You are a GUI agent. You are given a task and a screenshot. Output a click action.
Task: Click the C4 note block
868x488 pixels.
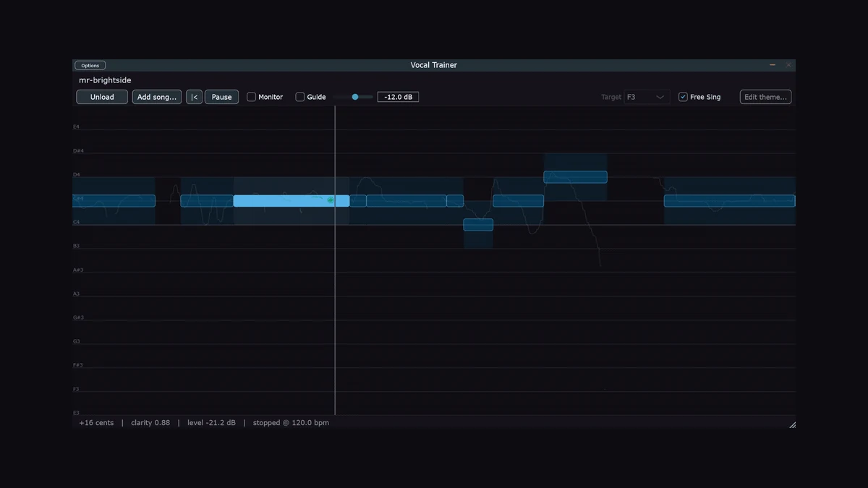pyautogui.click(x=478, y=225)
